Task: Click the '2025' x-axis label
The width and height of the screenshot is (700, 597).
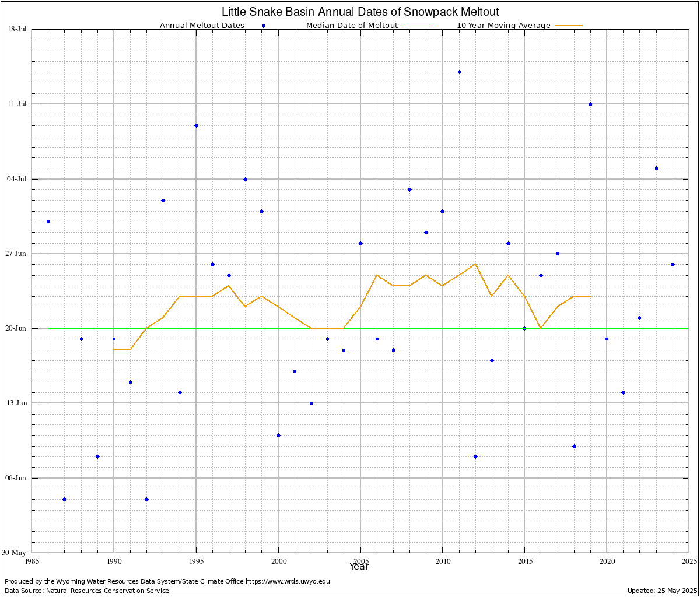Action: tap(689, 561)
